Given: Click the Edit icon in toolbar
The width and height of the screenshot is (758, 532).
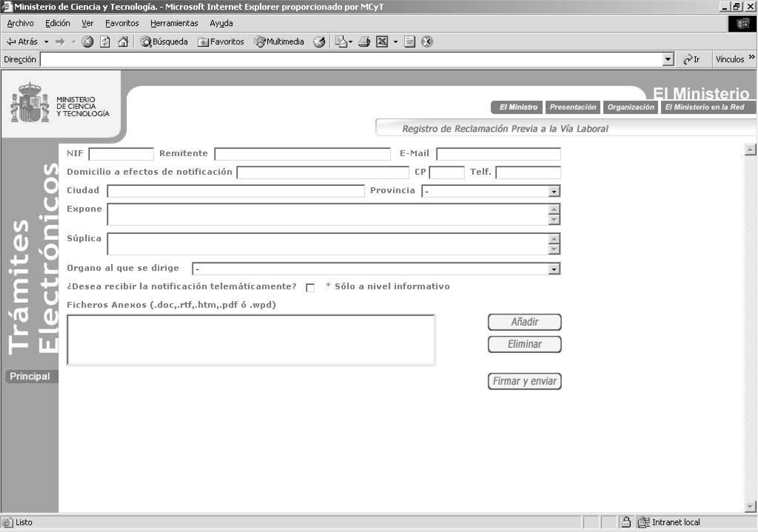Looking at the screenshot, I should click(382, 42).
